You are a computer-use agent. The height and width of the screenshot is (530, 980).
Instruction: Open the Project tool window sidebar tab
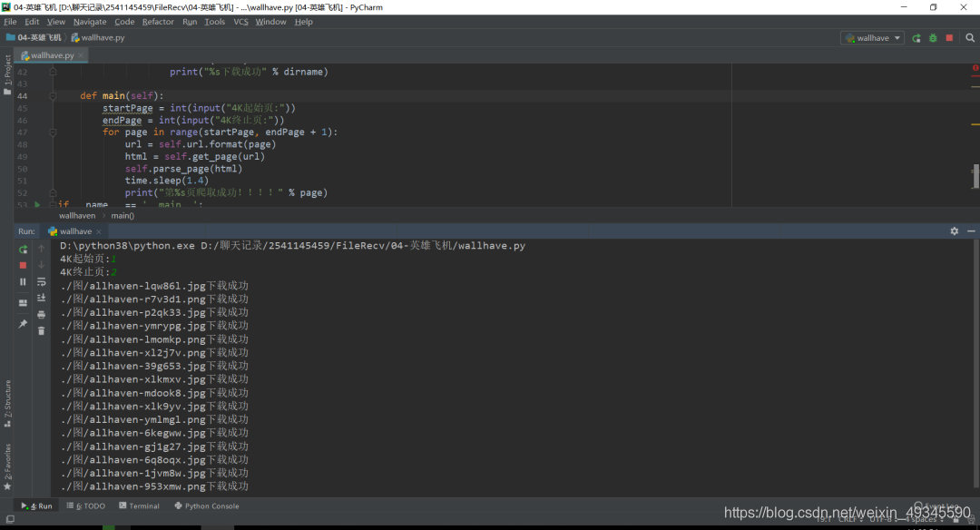pyautogui.click(x=7, y=74)
